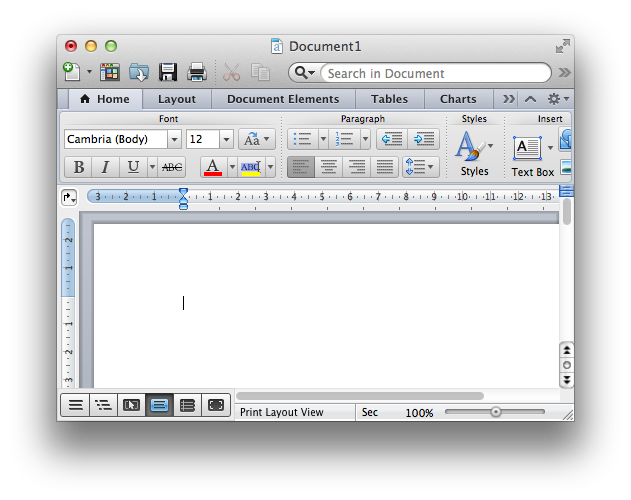Insert a Text Box using its icon
Screen dimensions: 631x500
coord(527,148)
